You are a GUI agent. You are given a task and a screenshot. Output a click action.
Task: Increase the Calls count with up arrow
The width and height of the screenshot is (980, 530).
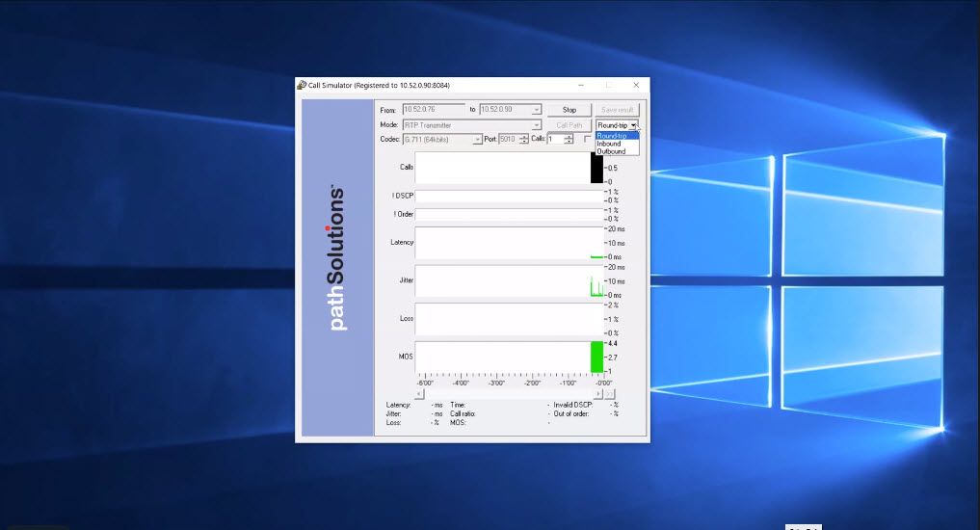click(x=569, y=136)
